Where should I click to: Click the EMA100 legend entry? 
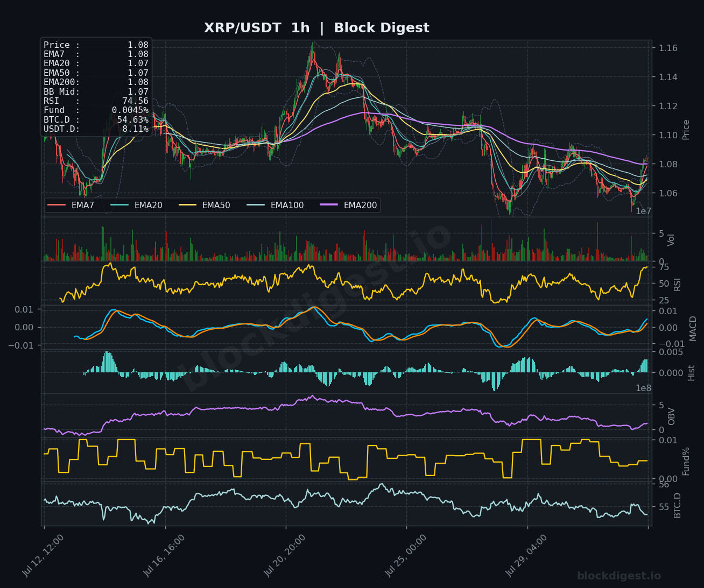pyautogui.click(x=275, y=206)
